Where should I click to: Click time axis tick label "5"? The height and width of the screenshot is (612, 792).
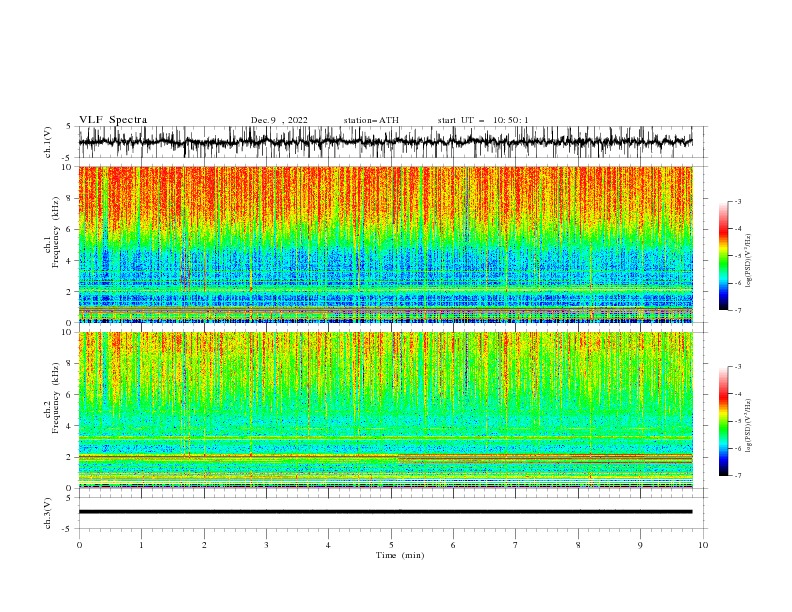tap(391, 545)
